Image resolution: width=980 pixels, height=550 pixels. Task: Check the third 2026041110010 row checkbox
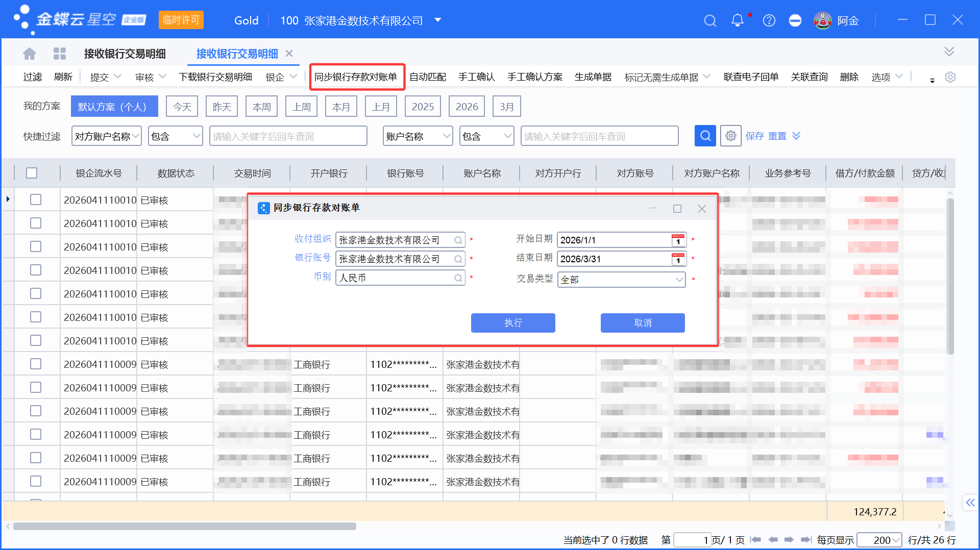point(36,246)
